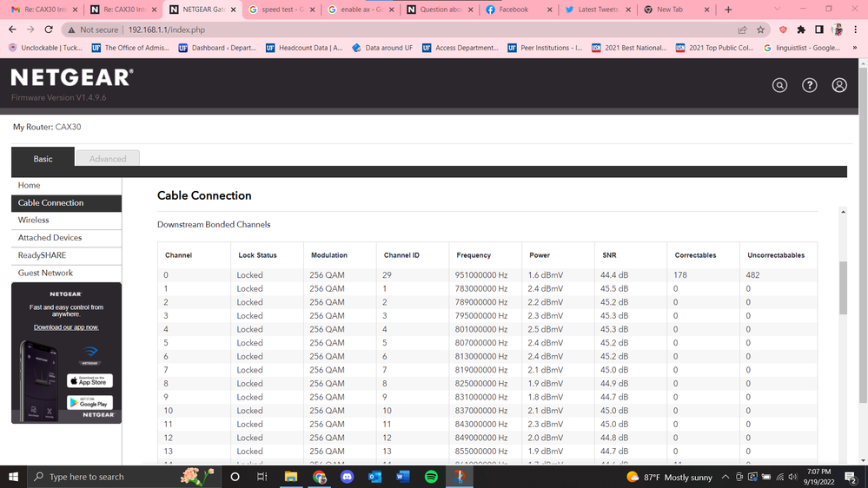This screenshot has height=488, width=868.
Task: Click the user account profile icon
Action: pyautogui.click(x=838, y=85)
